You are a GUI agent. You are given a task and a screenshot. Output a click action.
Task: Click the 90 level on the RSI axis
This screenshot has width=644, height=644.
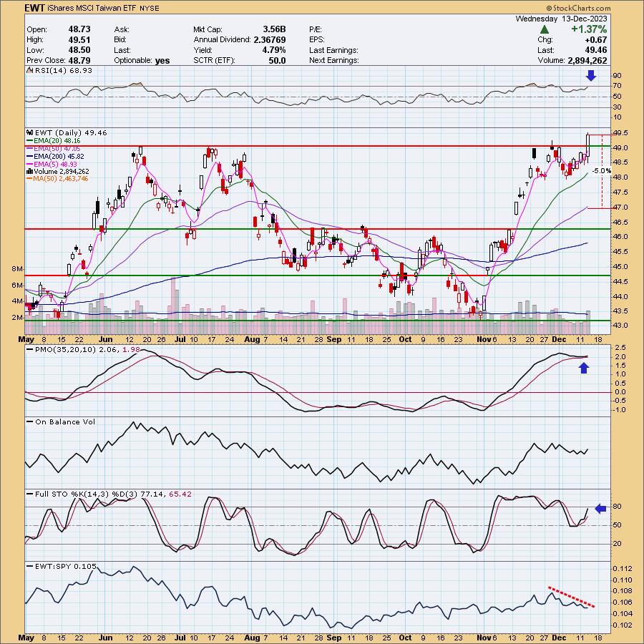pyautogui.click(x=617, y=76)
